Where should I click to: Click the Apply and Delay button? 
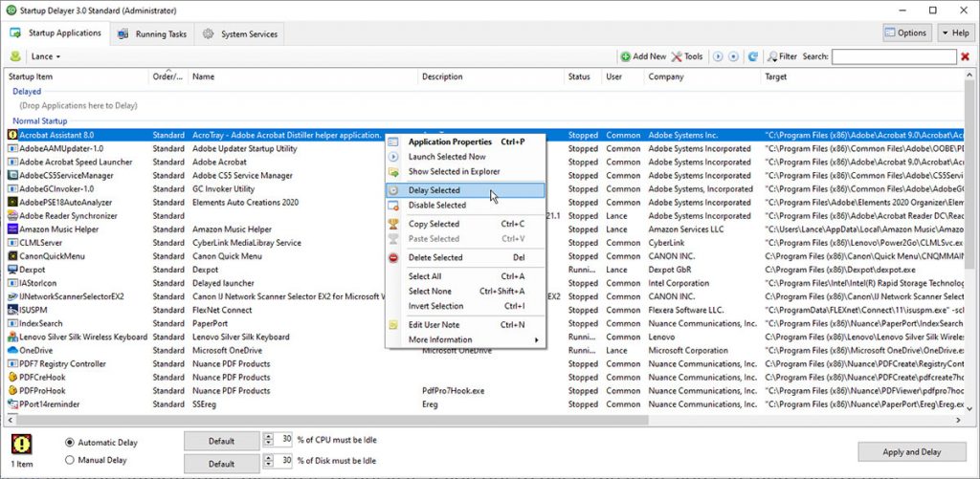[911, 452]
